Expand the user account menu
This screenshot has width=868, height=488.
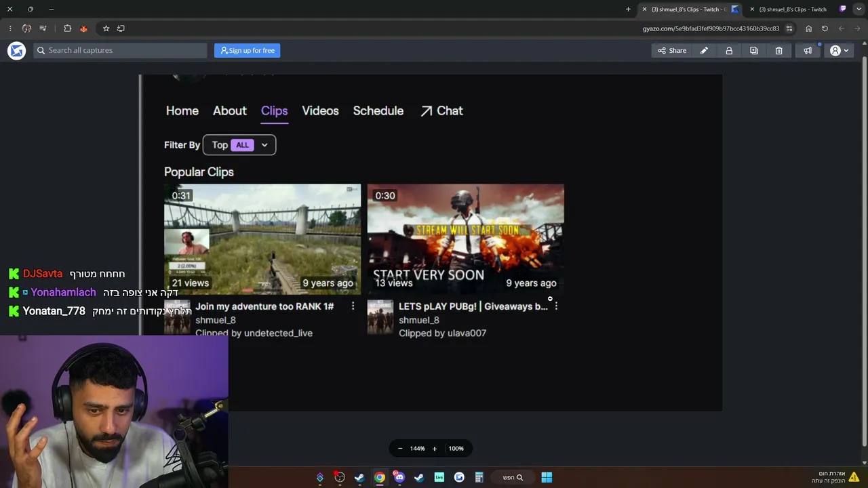point(840,51)
